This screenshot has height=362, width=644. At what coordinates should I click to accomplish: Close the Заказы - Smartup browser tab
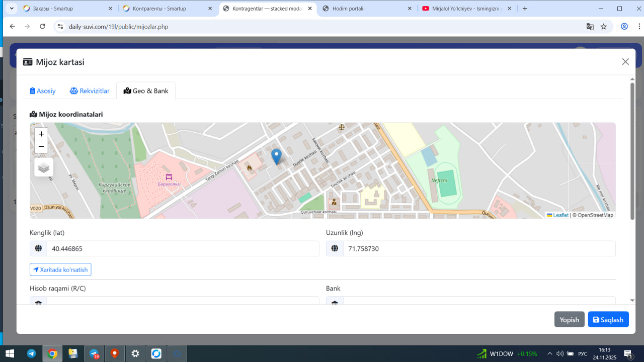[110, 9]
